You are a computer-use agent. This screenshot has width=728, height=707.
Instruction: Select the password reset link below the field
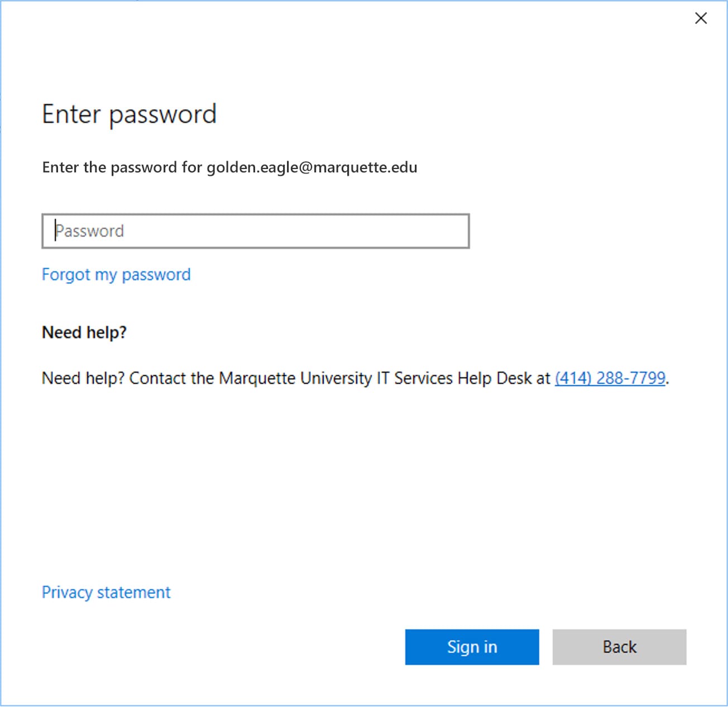click(116, 275)
